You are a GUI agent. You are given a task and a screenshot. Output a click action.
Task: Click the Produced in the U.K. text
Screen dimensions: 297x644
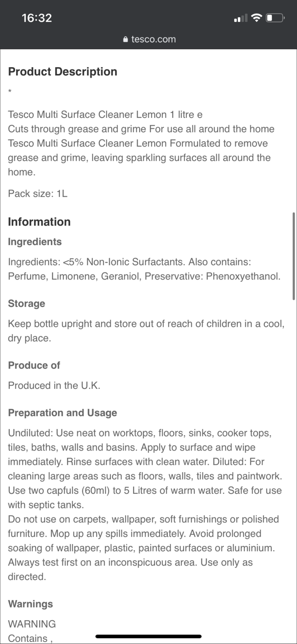click(54, 386)
